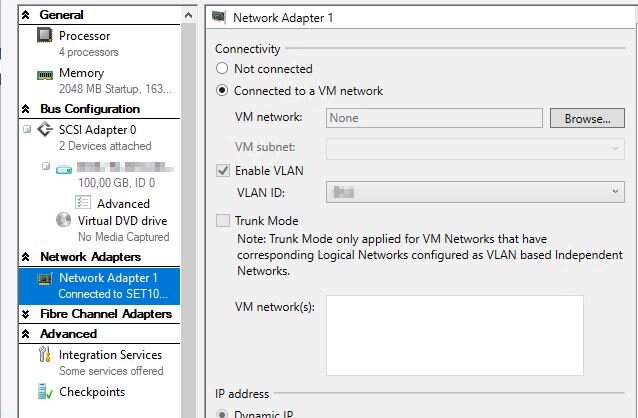Choose Connected to a VM network option

pyautogui.click(x=222, y=90)
